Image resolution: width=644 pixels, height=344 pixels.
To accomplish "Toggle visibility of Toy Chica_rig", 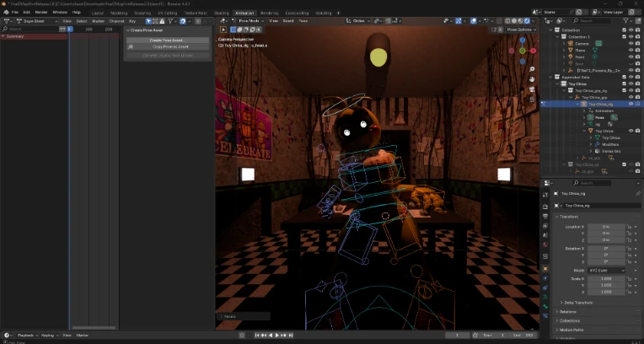I will click(x=631, y=104).
